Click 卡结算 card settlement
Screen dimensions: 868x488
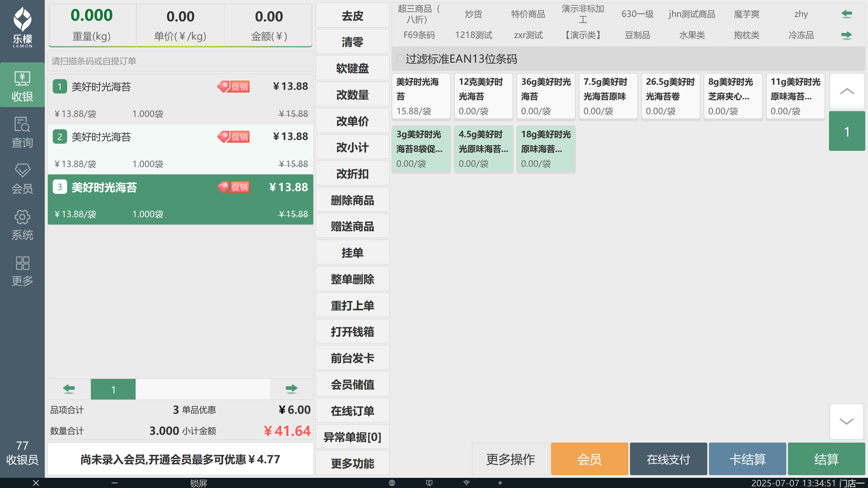click(747, 459)
